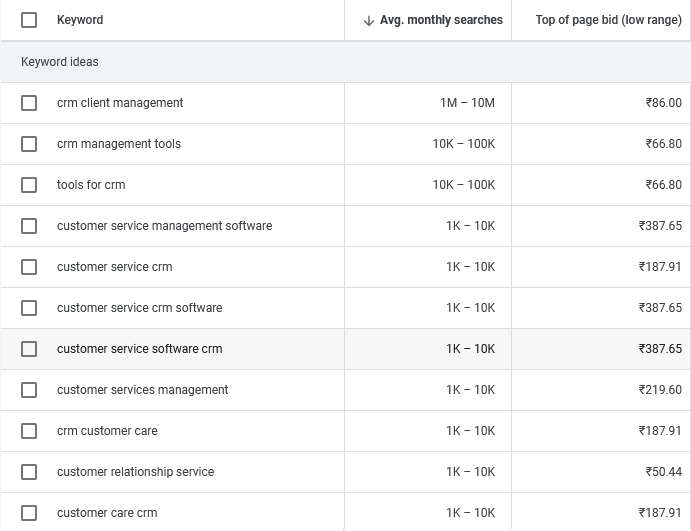
Task: Select checkbox for crm client management
Action: pos(29,103)
